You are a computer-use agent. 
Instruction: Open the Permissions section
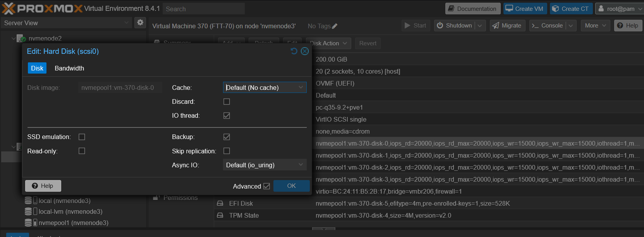[180, 197]
